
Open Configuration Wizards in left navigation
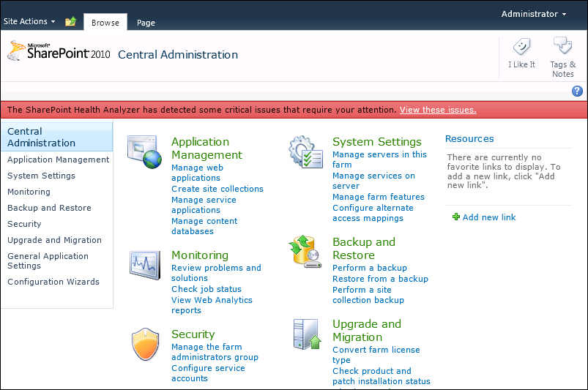[53, 282]
